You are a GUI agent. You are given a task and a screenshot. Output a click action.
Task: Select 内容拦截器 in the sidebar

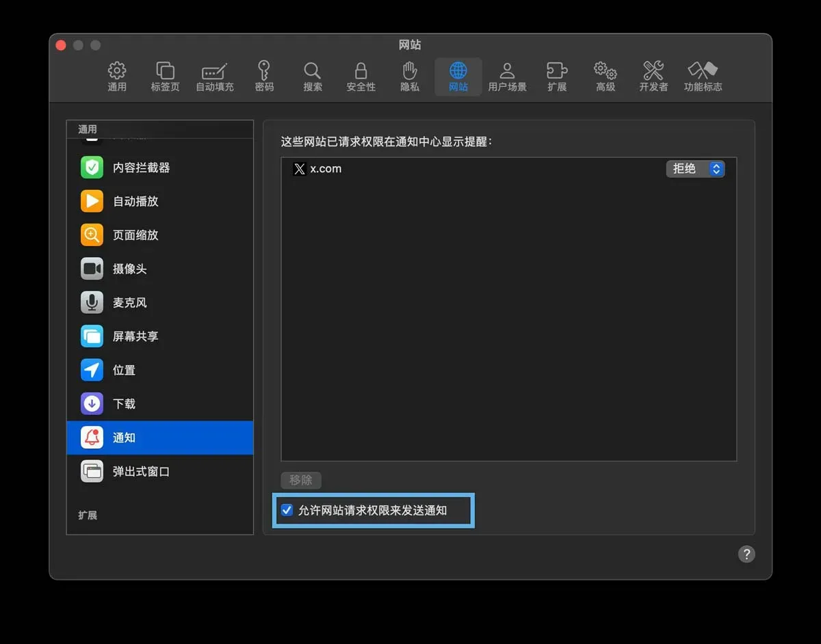160,167
